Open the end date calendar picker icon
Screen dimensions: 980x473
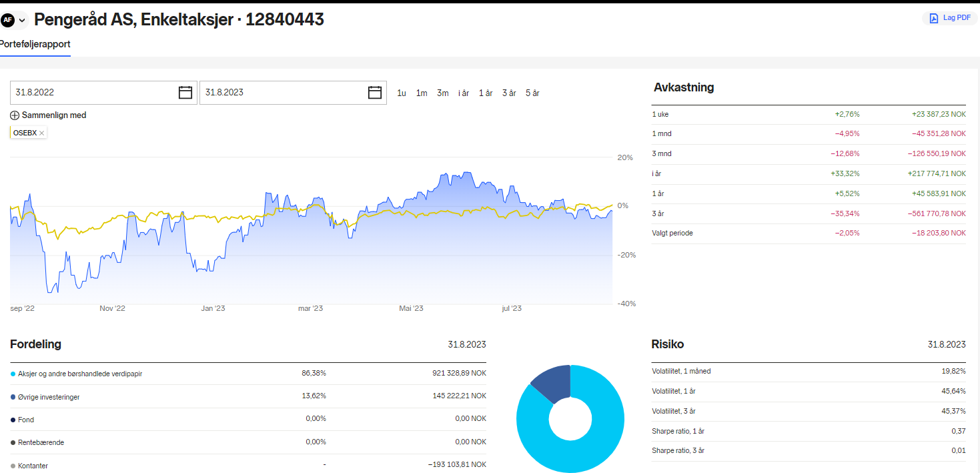375,93
